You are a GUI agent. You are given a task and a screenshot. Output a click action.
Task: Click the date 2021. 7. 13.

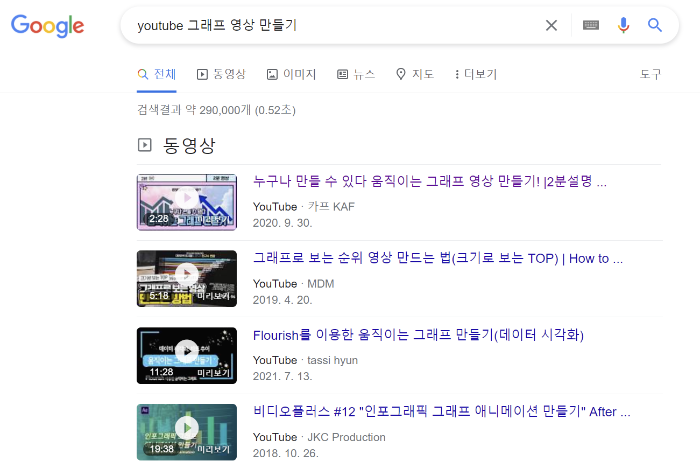point(283,376)
